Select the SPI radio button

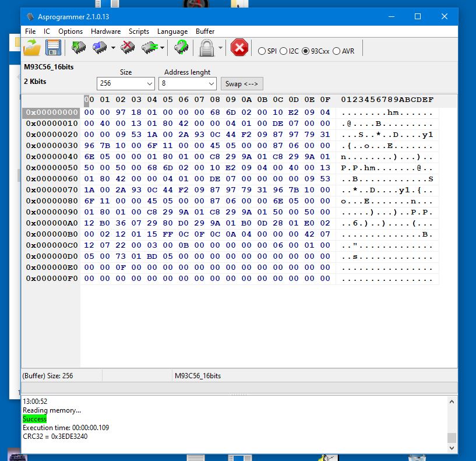(x=262, y=51)
